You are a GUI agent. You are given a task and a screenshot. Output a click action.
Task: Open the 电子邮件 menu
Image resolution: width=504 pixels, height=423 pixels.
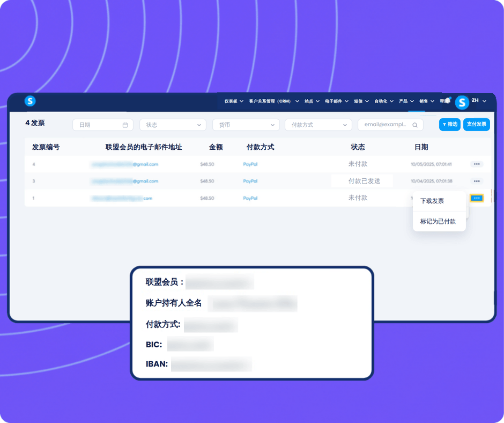click(x=337, y=101)
